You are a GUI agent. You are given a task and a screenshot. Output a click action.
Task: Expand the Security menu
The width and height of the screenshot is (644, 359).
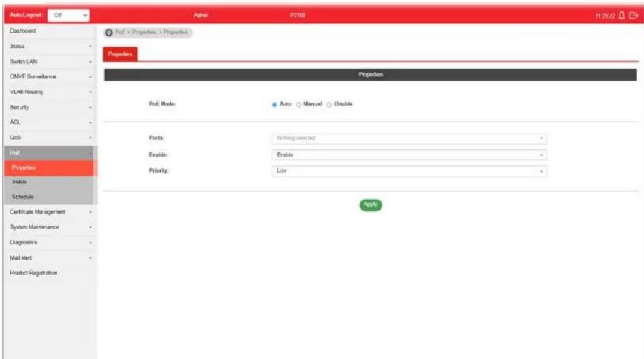51,107
